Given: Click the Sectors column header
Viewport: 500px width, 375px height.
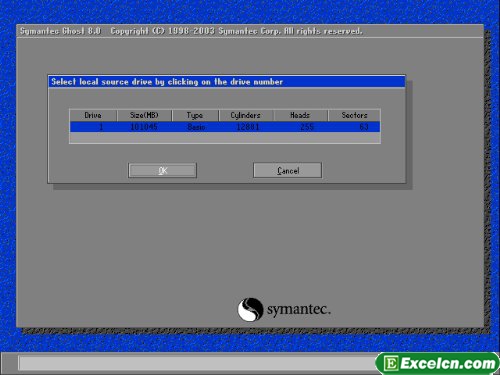Looking at the screenshot, I should (354, 115).
